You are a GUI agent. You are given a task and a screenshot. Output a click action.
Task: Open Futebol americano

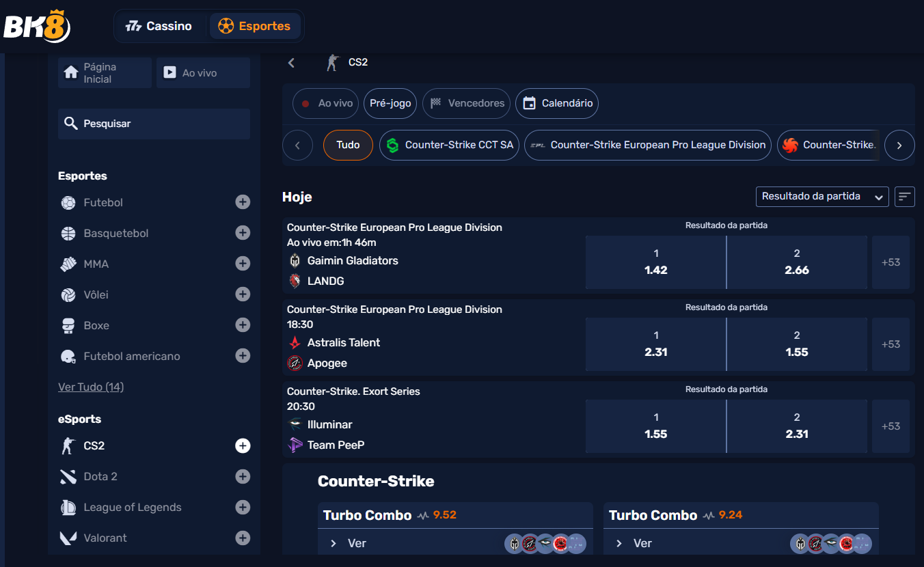(x=132, y=356)
